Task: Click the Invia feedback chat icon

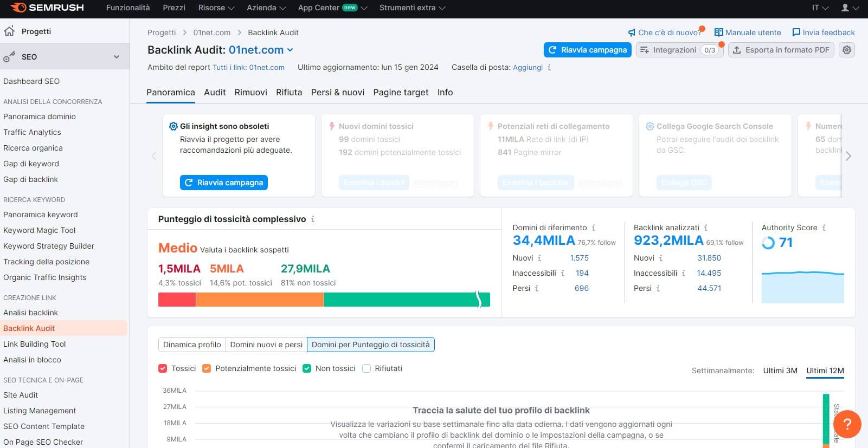Action: click(x=796, y=33)
